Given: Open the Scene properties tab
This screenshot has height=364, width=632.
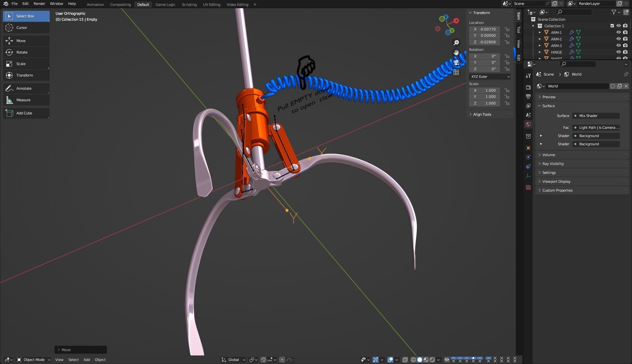Looking at the screenshot, I should coord(528,115).
